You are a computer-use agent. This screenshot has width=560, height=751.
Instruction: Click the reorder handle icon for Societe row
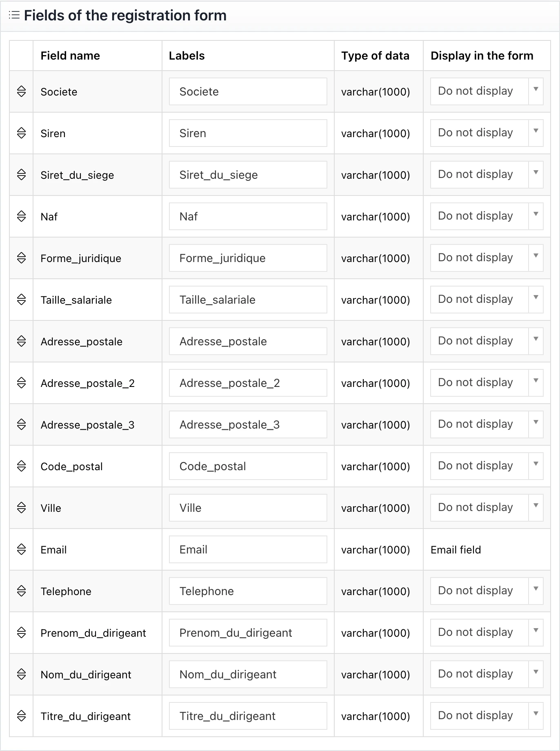[x=22, y=91]
